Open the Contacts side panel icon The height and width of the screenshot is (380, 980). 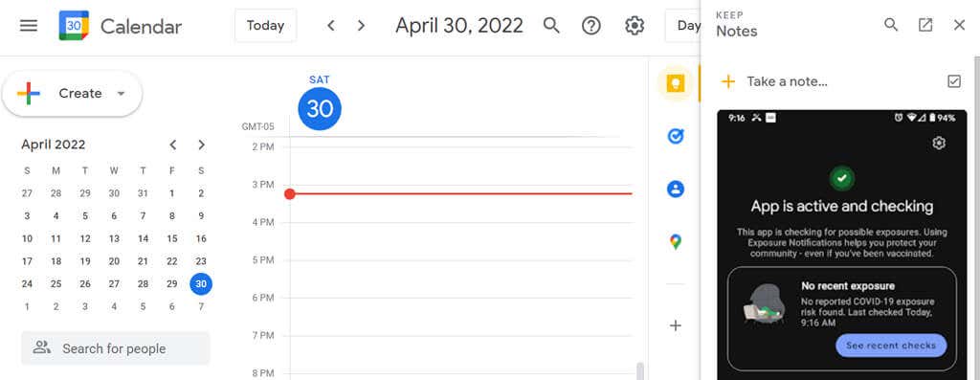[x=675, y=189]
